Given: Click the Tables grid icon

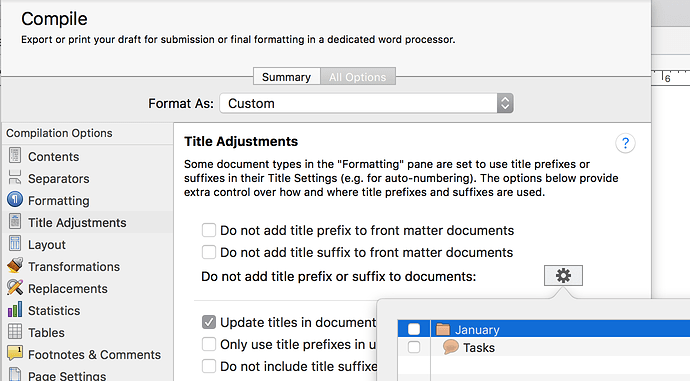Looking at the screenshot, I should coord(15,332).
